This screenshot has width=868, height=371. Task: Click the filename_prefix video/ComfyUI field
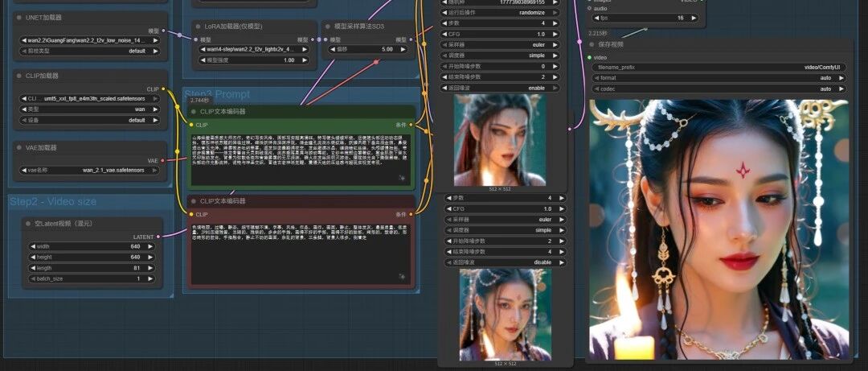[719, 67]
